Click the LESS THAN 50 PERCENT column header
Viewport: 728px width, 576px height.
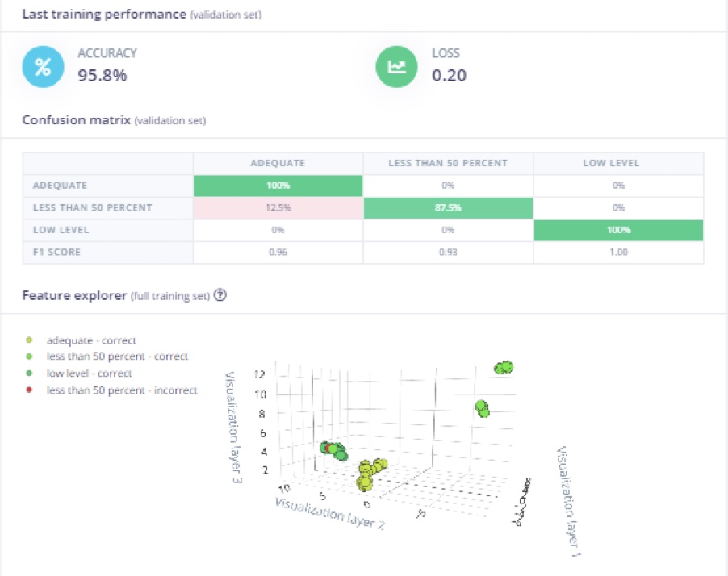(x=448, y=164)
